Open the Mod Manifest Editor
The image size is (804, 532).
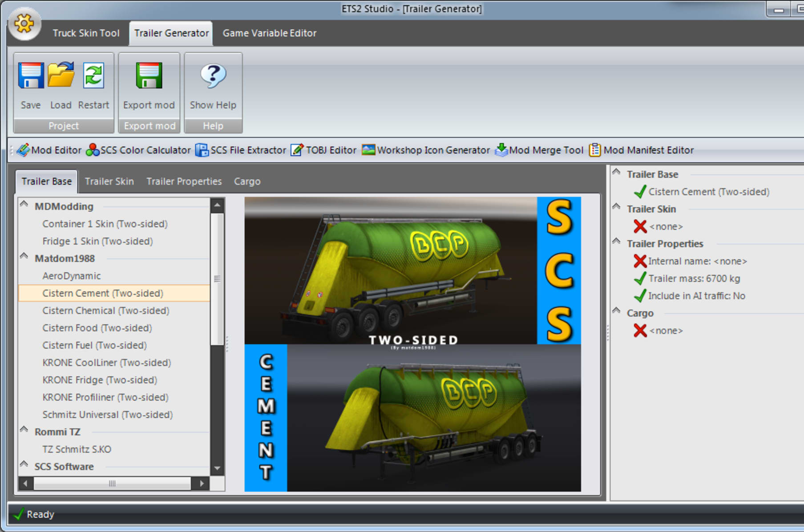[x=641, y=150]
